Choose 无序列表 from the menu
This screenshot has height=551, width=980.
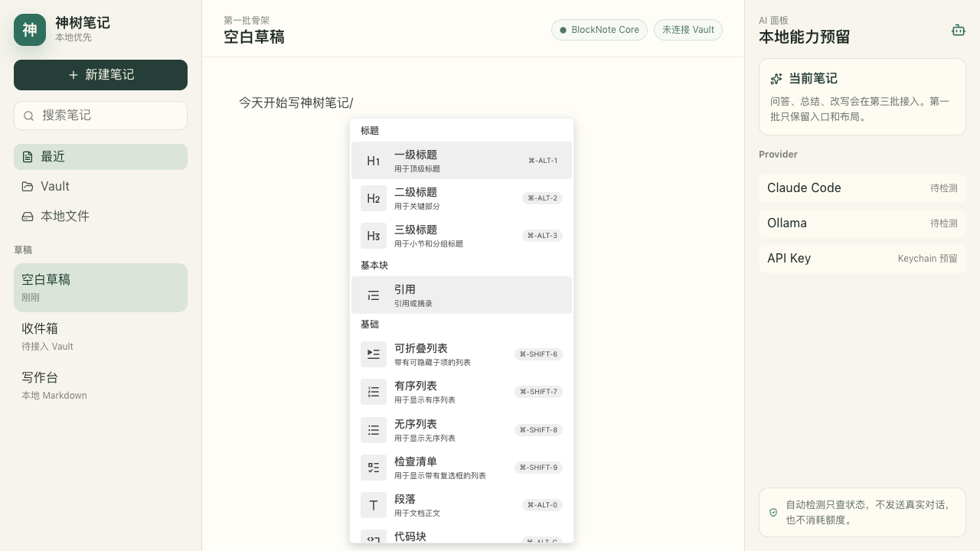pos(462,430)
